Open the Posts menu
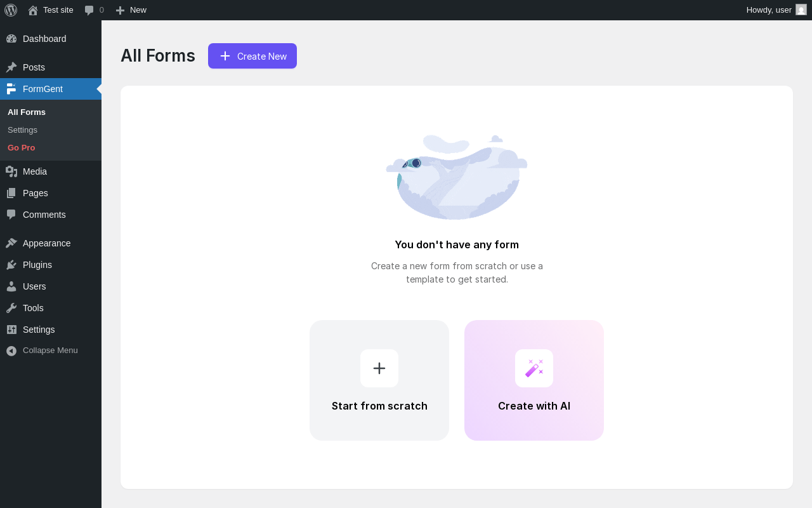Image resolution: width=812 pixels, height=508 pixels. (51, 67)
